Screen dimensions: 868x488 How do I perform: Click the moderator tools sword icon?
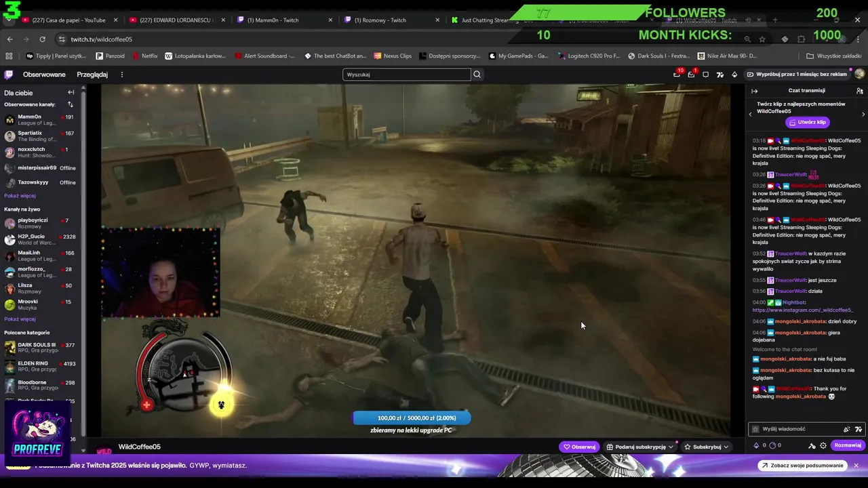tap(812, 445)
